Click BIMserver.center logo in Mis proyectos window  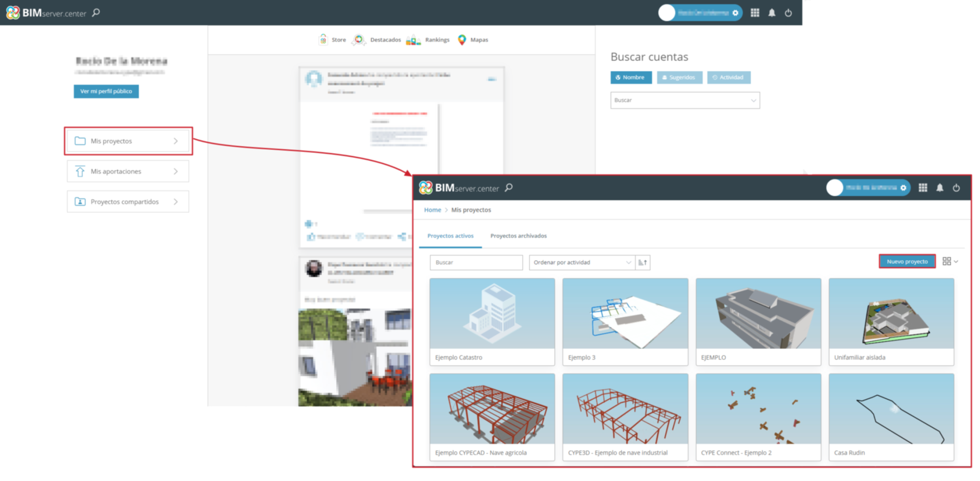coord(458,188)
